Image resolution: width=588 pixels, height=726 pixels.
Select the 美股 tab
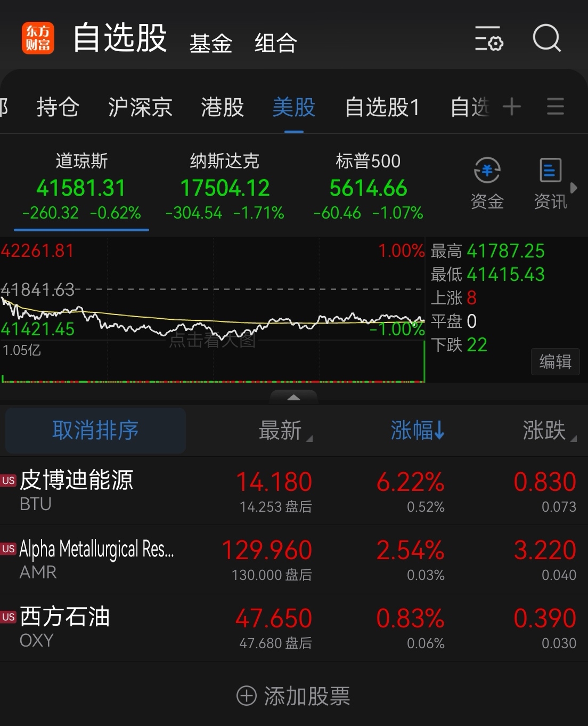294,107
